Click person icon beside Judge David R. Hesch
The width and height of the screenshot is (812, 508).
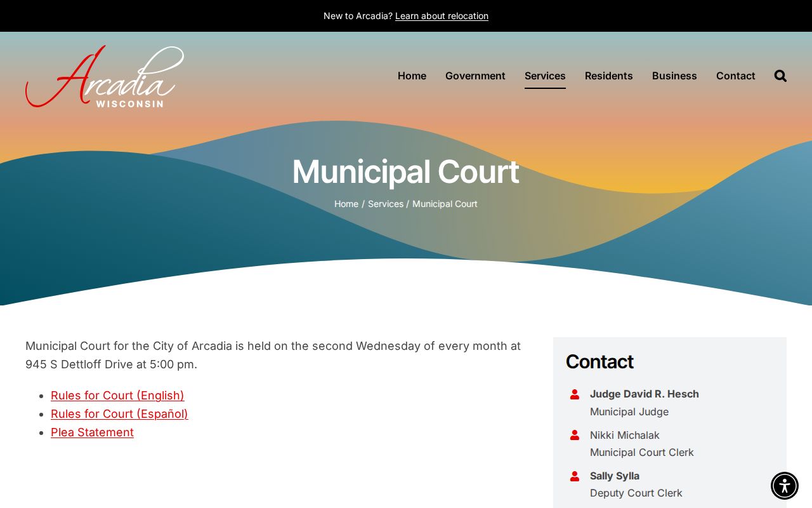point(575,394)
